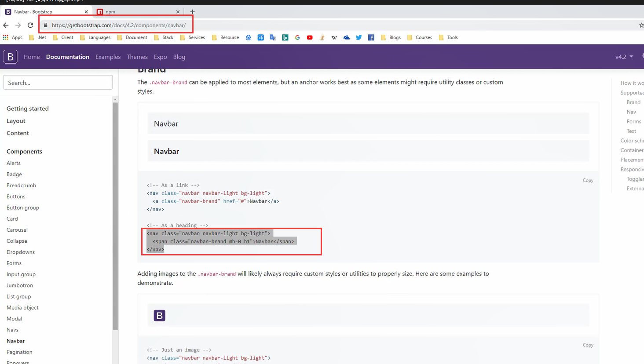This screenshot has width=644, height=364.
Task: Open the Languages bookmarks folder
Action: point(95,37)
